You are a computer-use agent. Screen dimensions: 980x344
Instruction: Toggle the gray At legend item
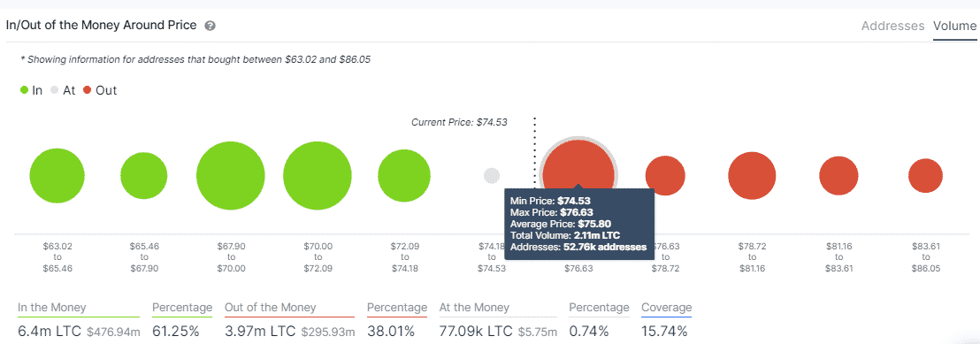tap(63, 90)
